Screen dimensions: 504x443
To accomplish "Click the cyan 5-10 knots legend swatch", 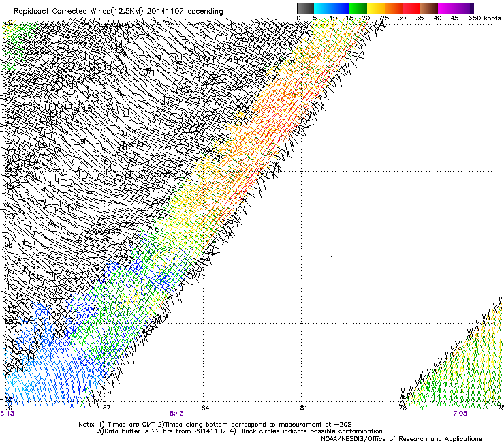I will (x=323, y=8).
